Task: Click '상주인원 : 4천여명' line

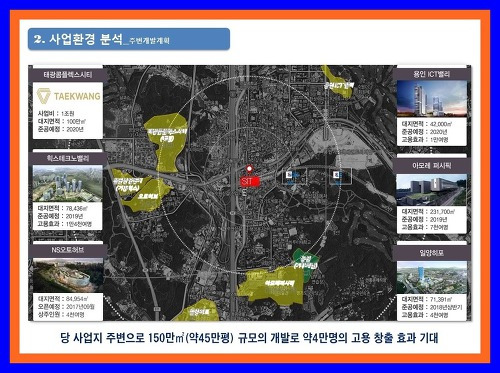Action: [x=61, y=315]
